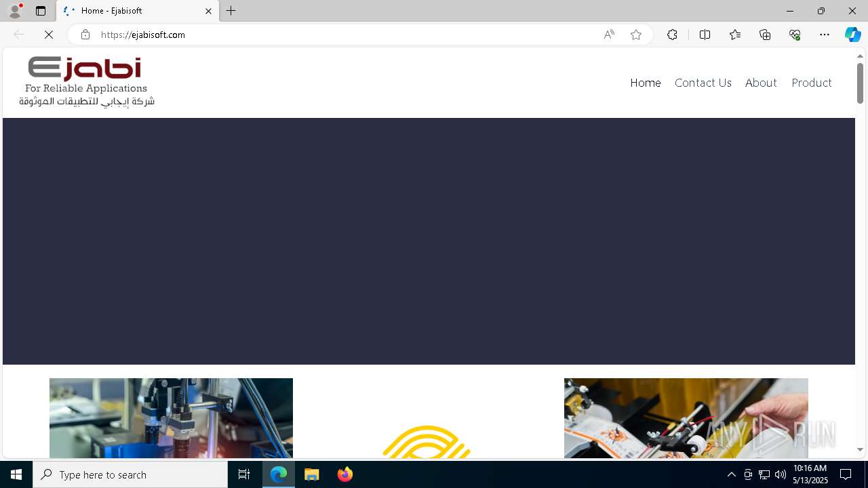The height and width of the screenshot is (488, 868).
Task: Open the Contact Us page
Action: (703, 83)
